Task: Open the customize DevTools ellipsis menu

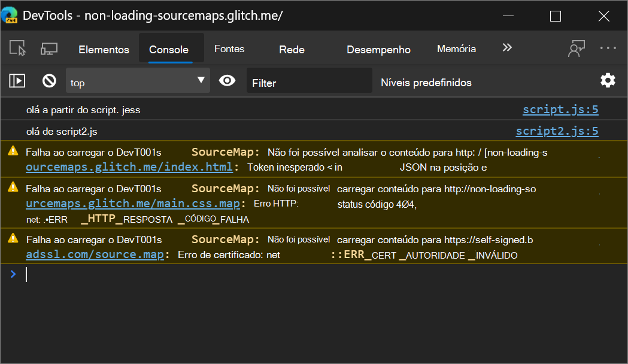Action: 608,49
